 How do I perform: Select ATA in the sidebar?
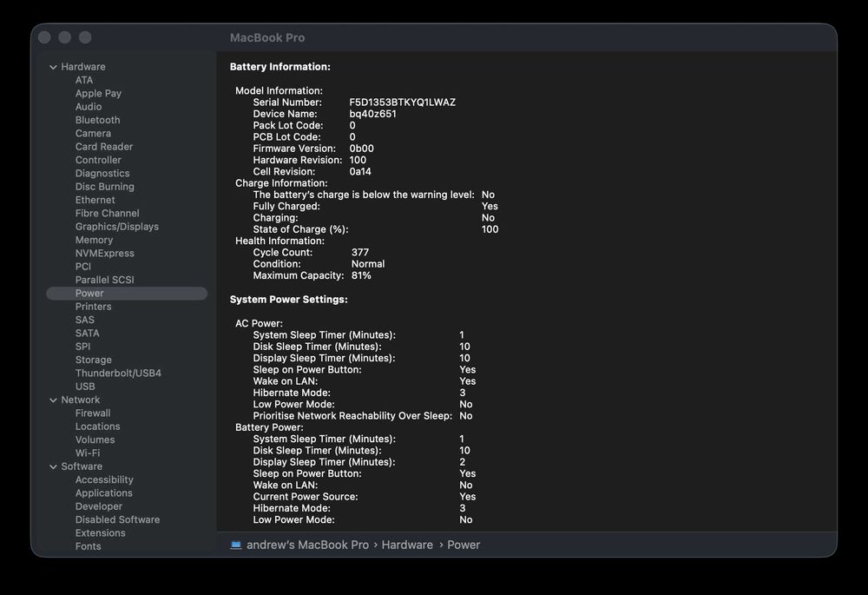pos(84,80)
